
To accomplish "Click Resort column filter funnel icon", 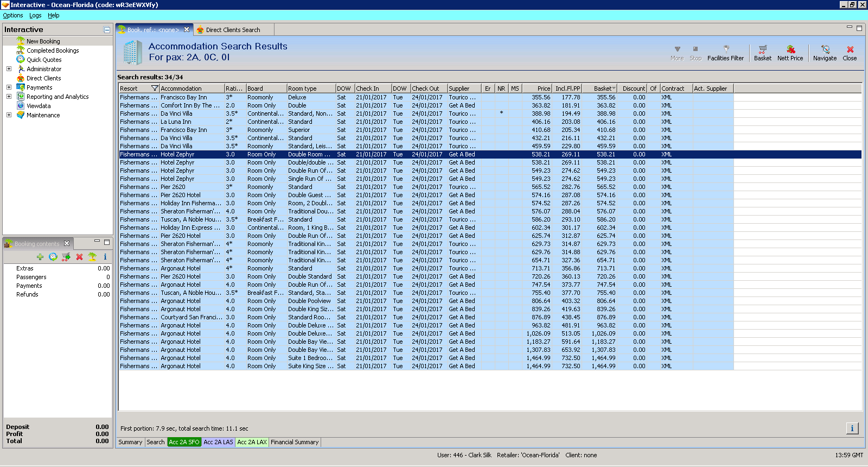I will tap(155, 88).
